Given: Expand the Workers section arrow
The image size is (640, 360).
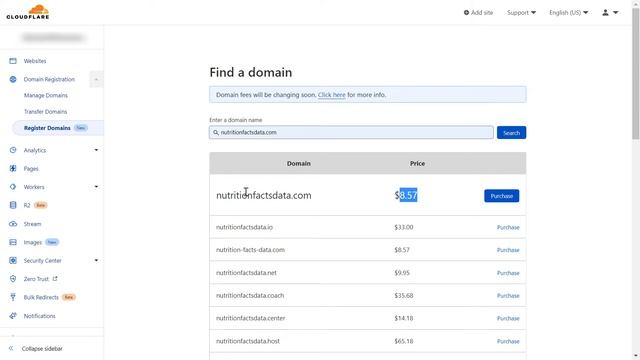Looking at the screenshot, I should pyautogui.click(x=96, y=187).
